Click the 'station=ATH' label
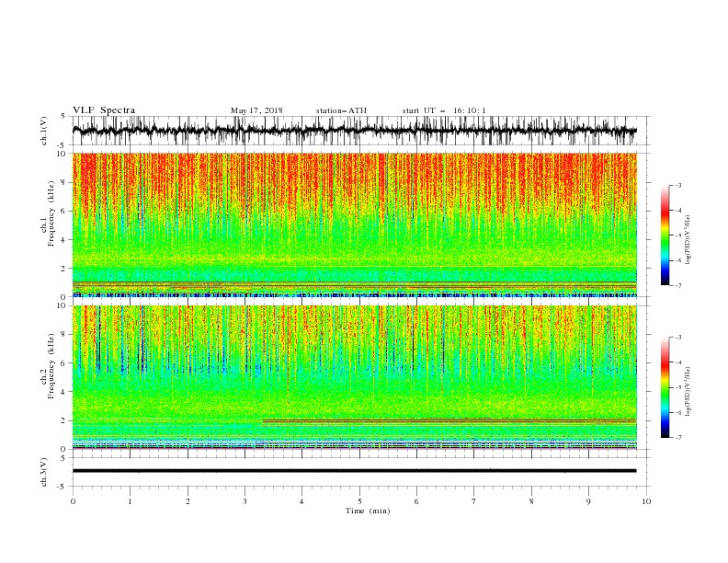The image size is (728, 563). 341,110
